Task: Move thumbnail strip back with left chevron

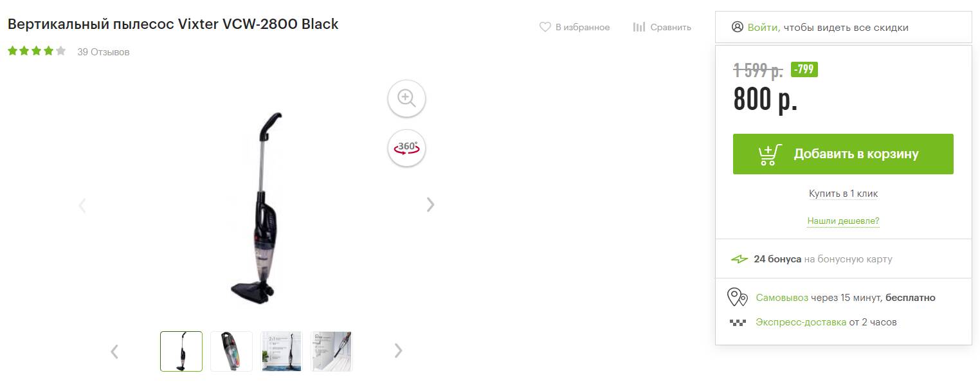Action: click(114, 351)
